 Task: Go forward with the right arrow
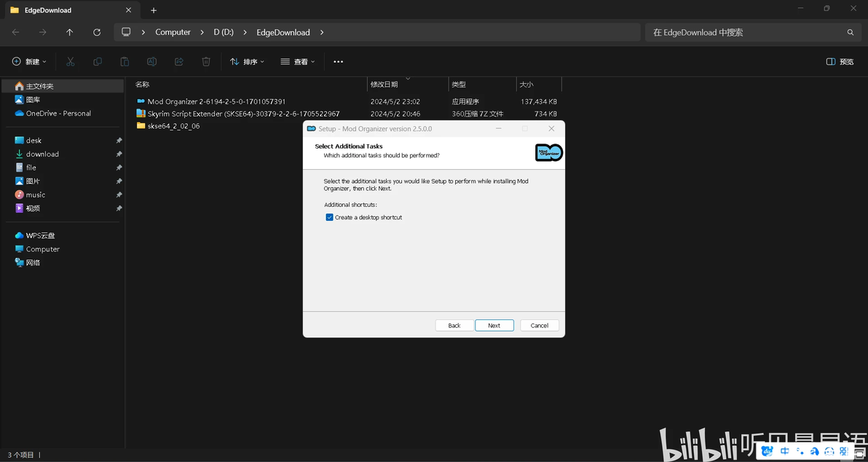(x=43, y=32)
